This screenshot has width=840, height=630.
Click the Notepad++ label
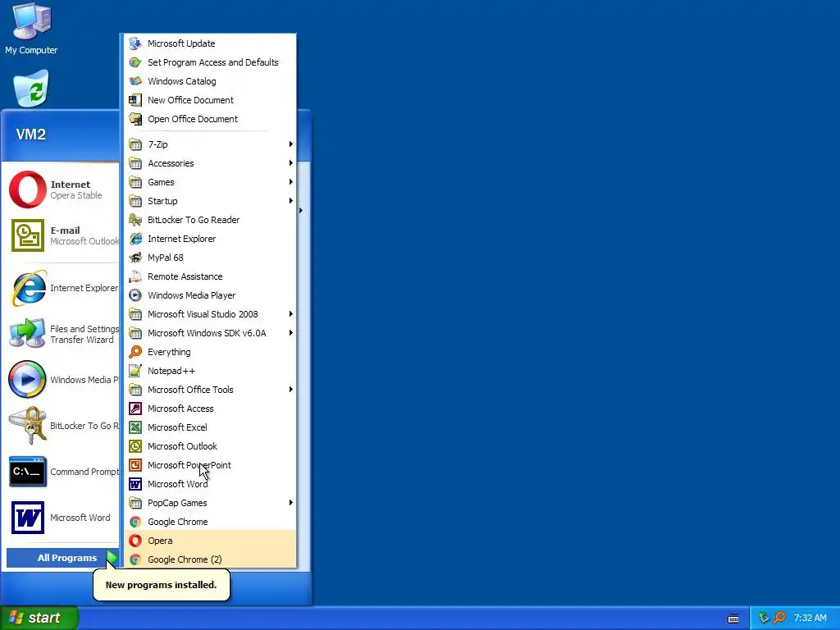click(x=171, y=371)
